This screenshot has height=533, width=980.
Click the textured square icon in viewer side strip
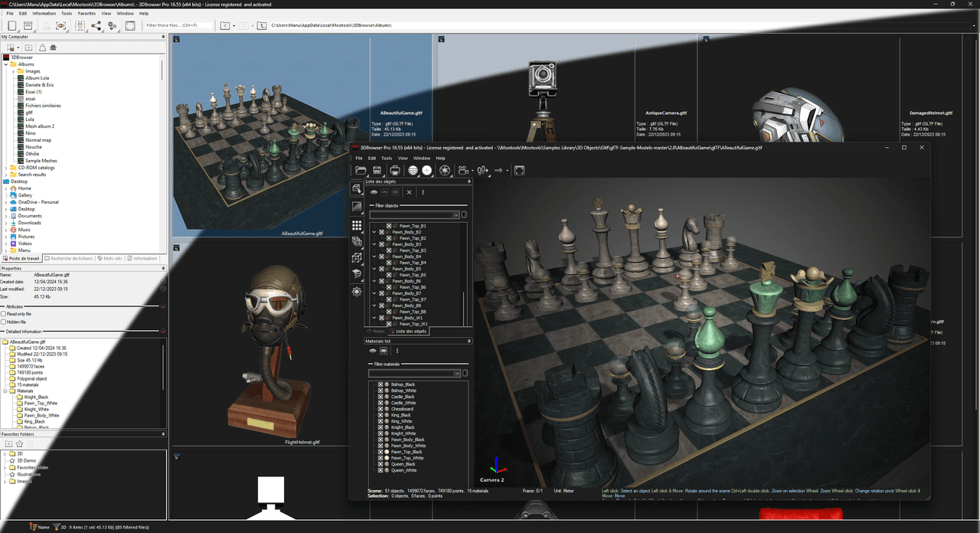click(x=357, y=207)
